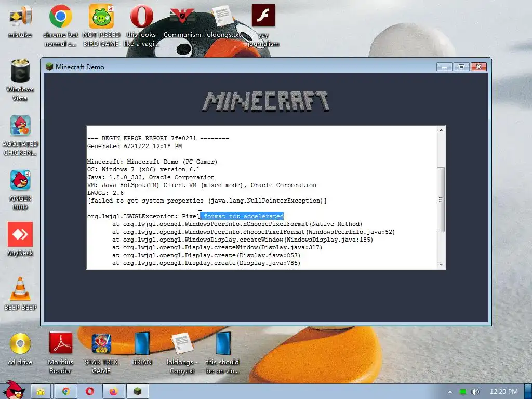Minimize the Minecraft Demo window
Image resolution: width=532 pixels, height=399 pixels.
click(x=445, y=67)
